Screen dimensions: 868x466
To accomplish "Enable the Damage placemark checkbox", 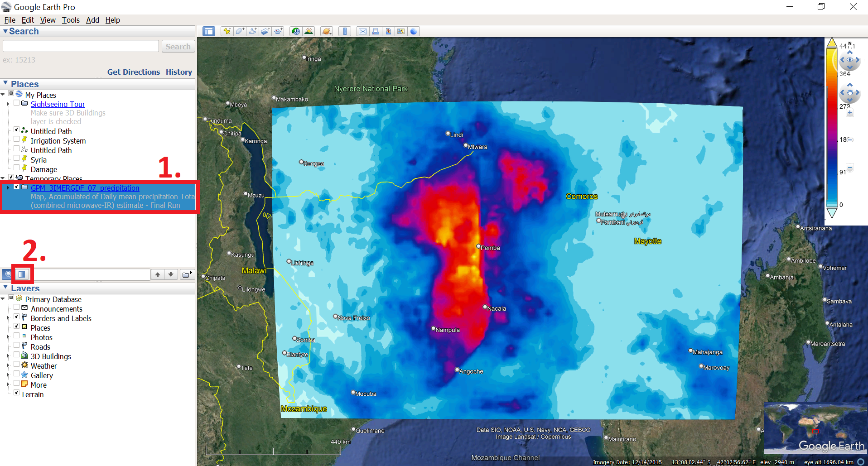I will (16, 168).
